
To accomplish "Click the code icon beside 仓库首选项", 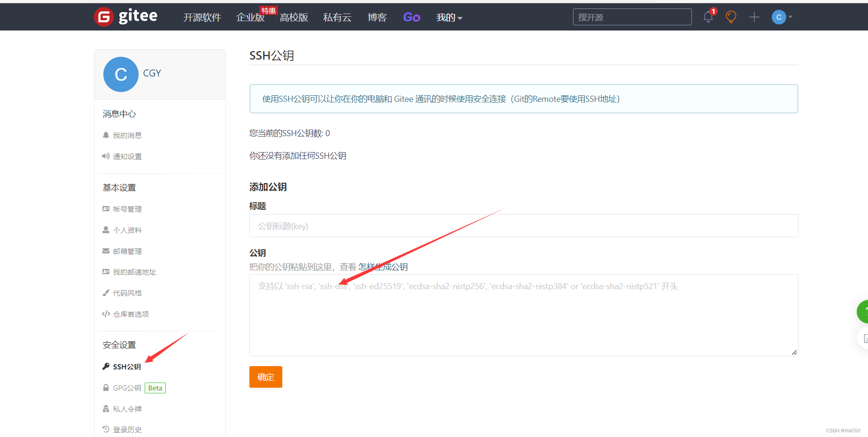I will (106, 314).
